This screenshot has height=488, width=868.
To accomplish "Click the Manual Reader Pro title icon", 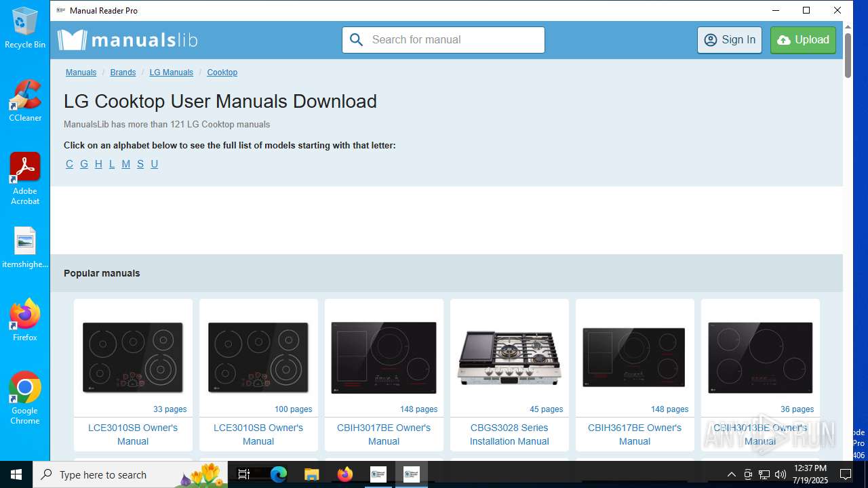I will point(61,11).
